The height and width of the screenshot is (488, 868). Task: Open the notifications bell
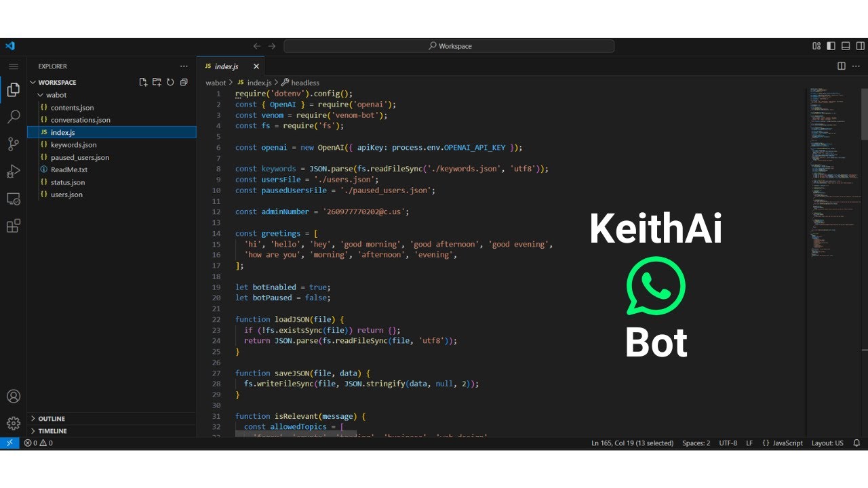pyautogui.click(x=856, y=443)
